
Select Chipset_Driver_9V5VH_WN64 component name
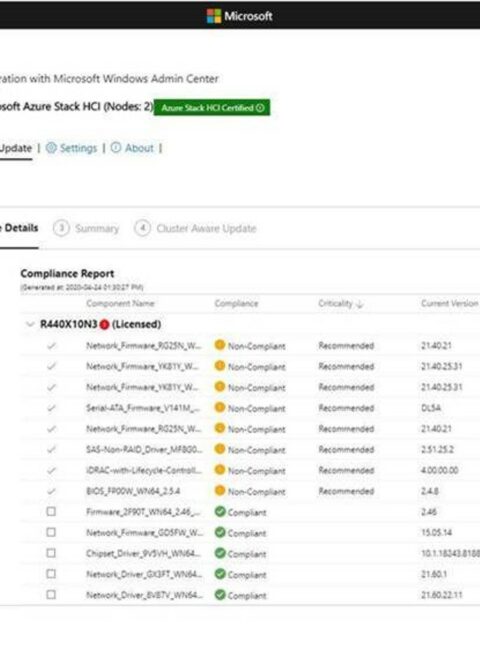(x=143, y=553)
